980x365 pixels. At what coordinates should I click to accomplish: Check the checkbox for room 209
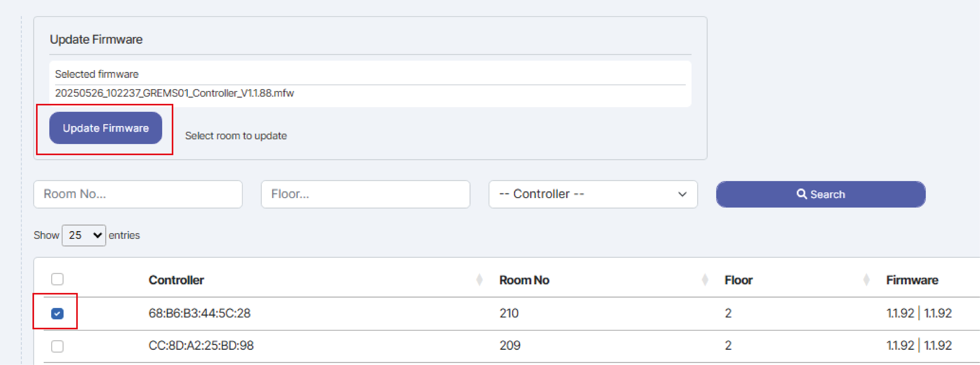coord(57,346)
